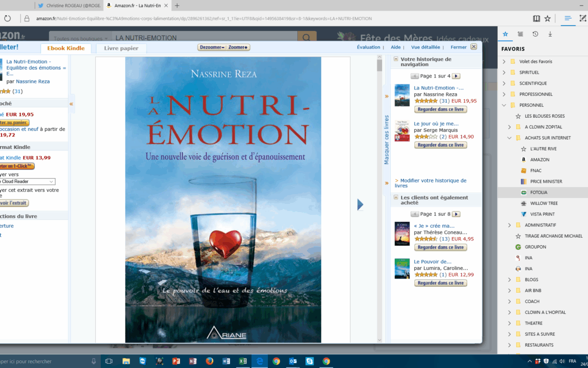This screenshot has height=368, width=588.
Task: Click Le jour où je me... thumbnail
Action: [402, 131]
